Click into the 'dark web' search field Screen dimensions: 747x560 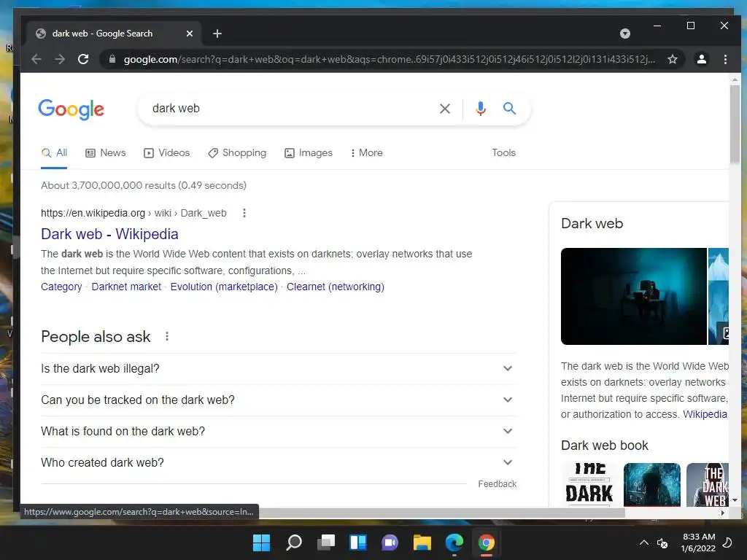[x=290, y=109]
